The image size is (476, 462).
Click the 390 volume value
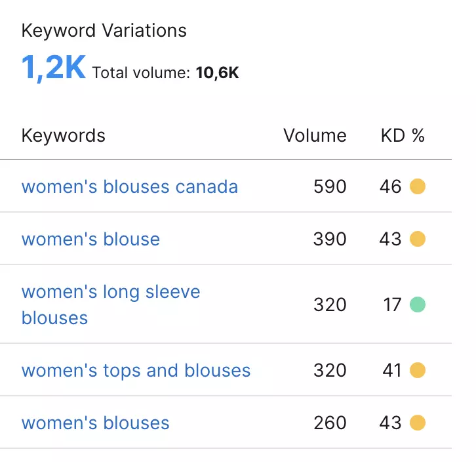tap(330, 240)
